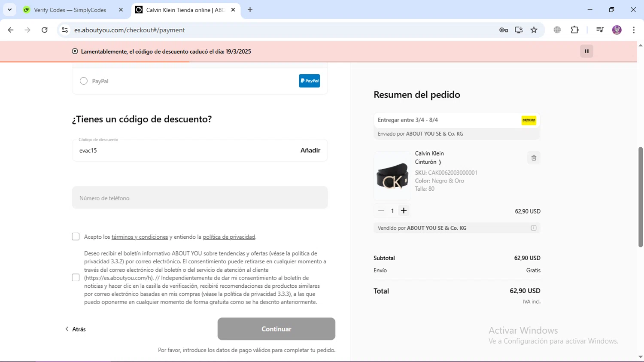Delete the Calvin Klein belt from order
The width and height of the screenshot is (644, 362).
tap(534, 158)
